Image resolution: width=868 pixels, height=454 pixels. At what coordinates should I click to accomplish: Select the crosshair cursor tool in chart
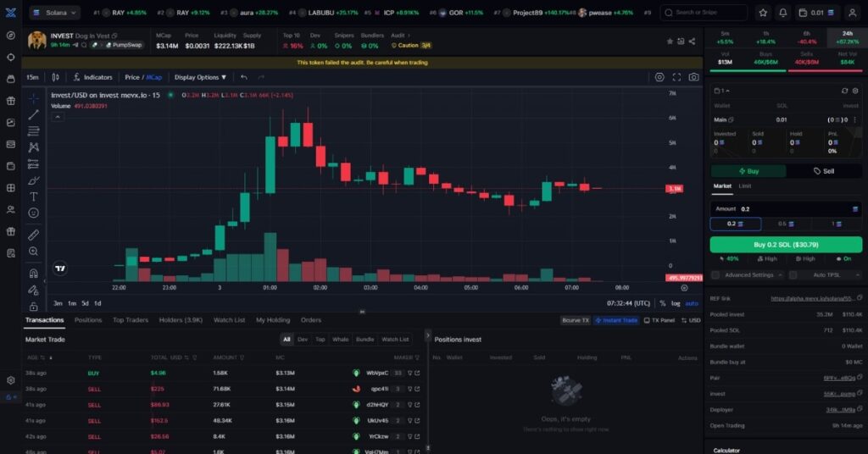[33, 98]
